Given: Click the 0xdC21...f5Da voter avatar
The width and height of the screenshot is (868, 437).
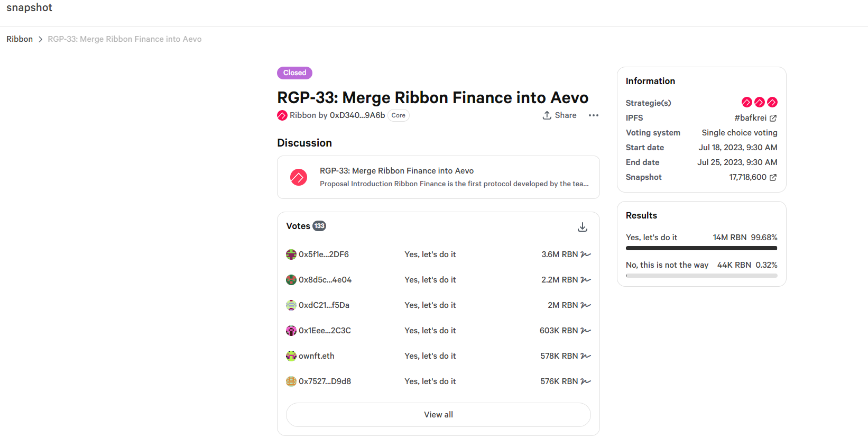Looking at the screenshot, I should [x=291, y=305].
